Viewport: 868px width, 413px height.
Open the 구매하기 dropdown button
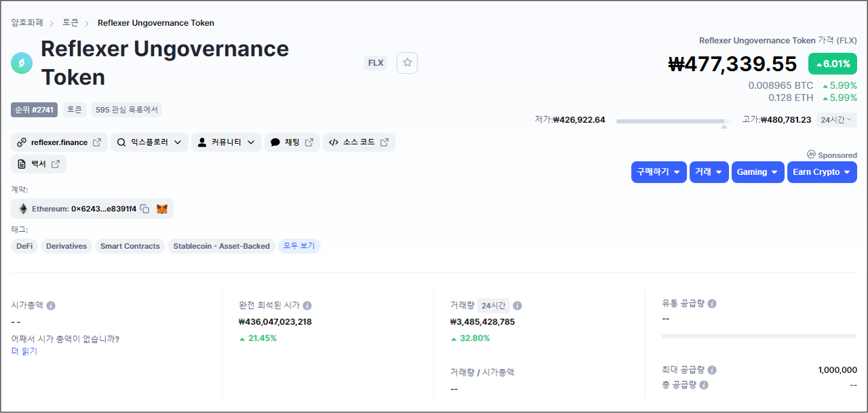[658, 172]
